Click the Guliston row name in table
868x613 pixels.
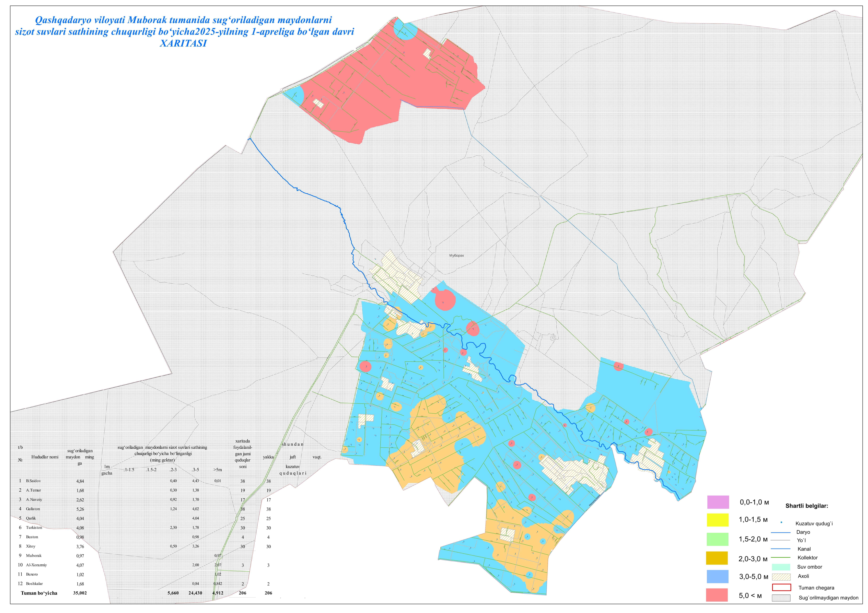click(x=33, y=509)
